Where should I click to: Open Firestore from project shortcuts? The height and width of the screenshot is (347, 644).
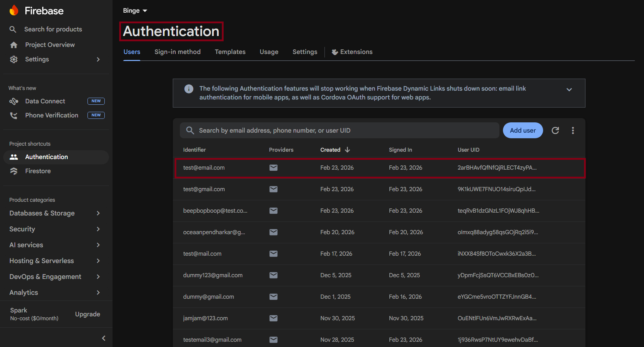point(38,171)
